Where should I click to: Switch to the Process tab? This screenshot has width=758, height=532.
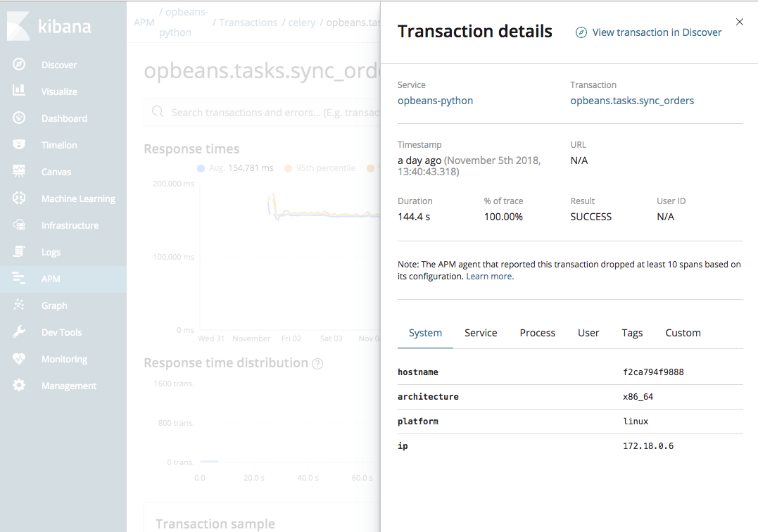pyautogui.click(x=537, y=333)
